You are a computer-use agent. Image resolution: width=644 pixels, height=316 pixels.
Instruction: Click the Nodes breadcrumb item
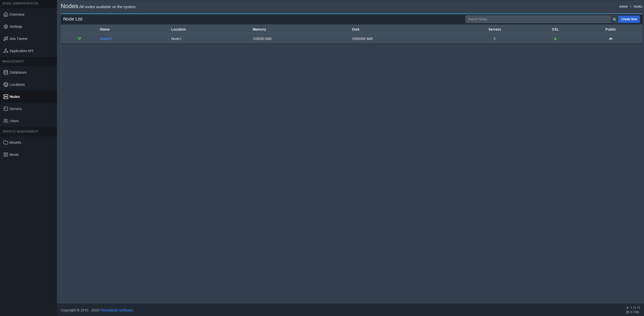638,7
